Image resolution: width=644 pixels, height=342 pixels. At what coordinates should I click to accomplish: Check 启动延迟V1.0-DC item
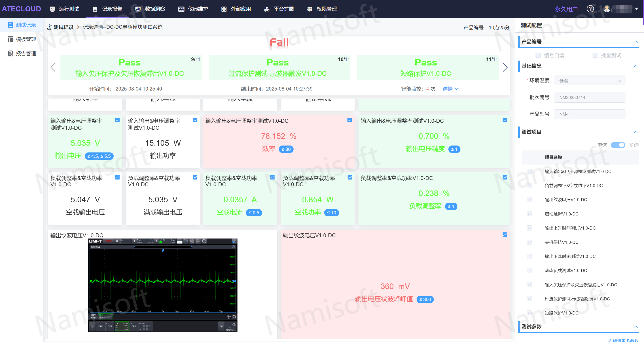tap(529, 214)
